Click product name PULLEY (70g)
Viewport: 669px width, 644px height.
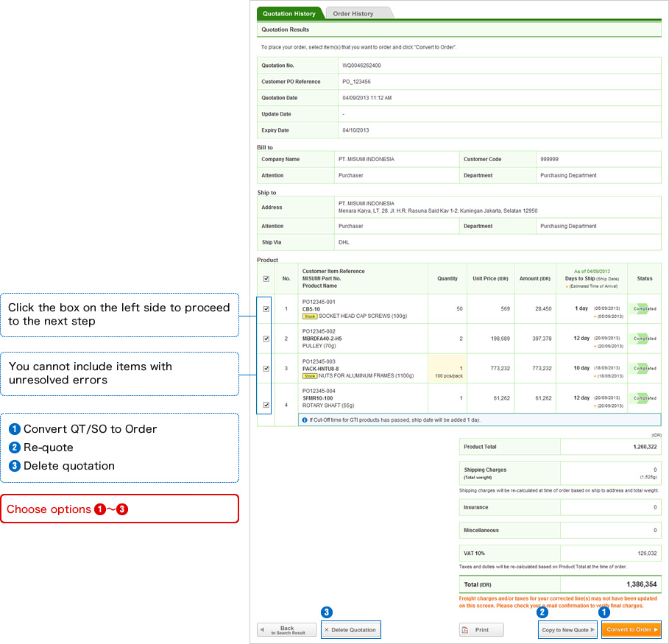pyautogui.click(x=319, y=346)
